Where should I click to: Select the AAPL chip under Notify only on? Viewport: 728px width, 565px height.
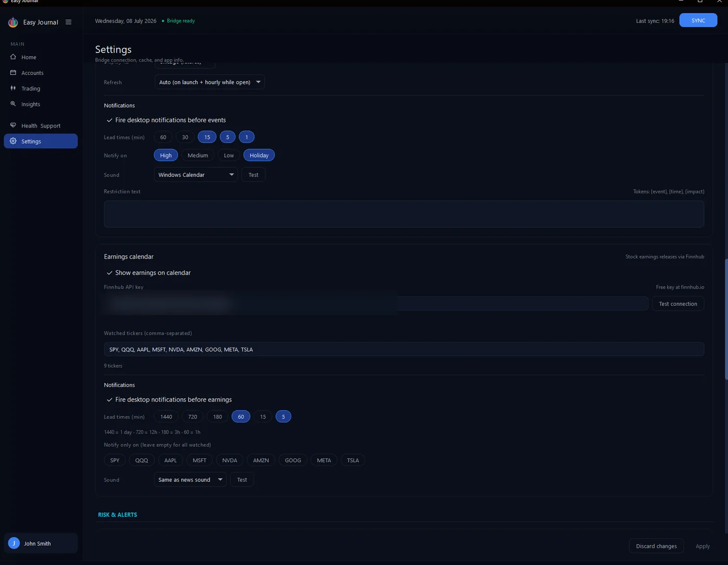click(171, 460)
